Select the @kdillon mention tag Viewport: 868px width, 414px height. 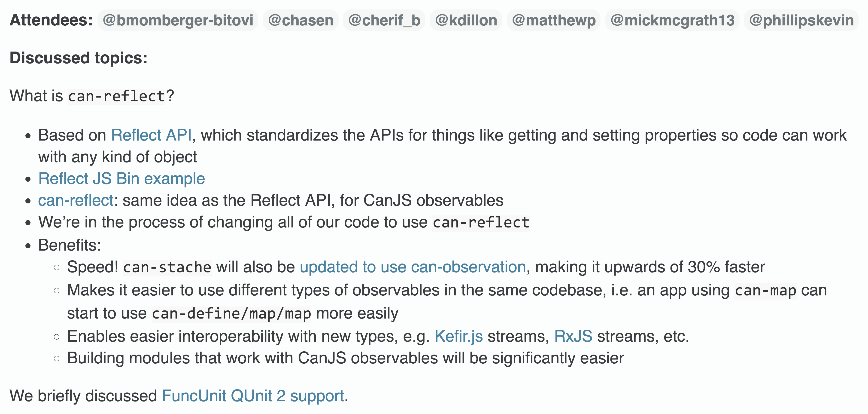pyautogui.click(x=466, y=20)
